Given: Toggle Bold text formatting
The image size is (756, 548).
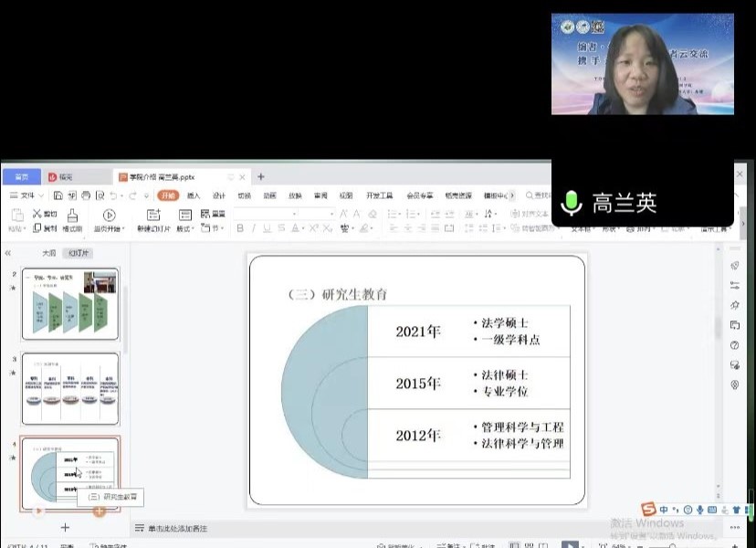Looking at the screenshot, I should click(x=239, y=228).
